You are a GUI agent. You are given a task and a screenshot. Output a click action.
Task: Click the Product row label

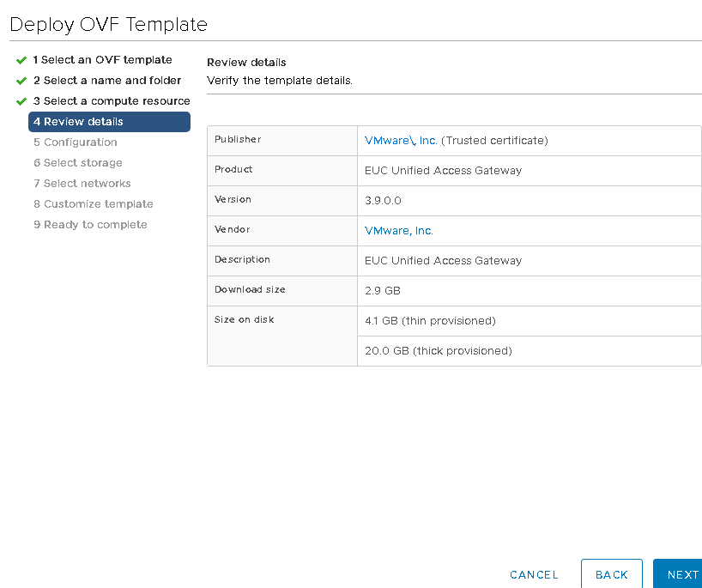coord(233,169)
